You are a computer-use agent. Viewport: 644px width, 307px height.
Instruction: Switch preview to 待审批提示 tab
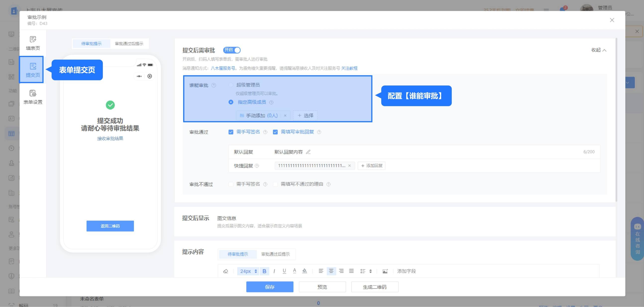coord(92,44)
